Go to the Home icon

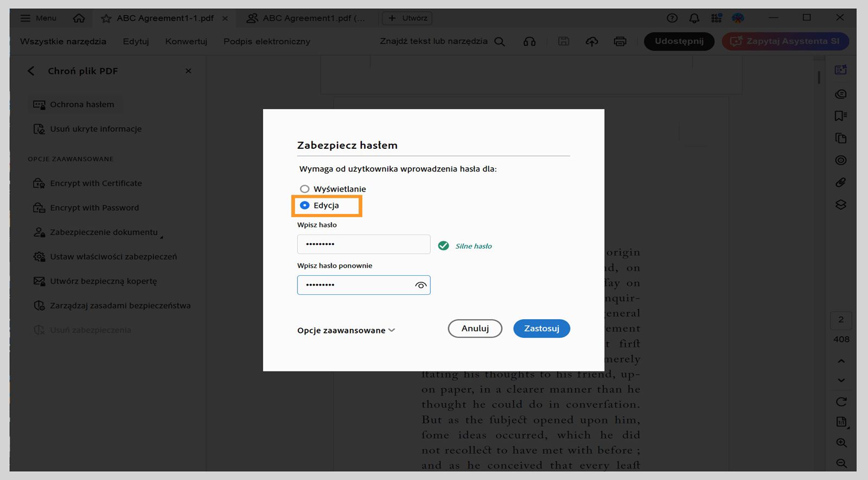(79, 18)
